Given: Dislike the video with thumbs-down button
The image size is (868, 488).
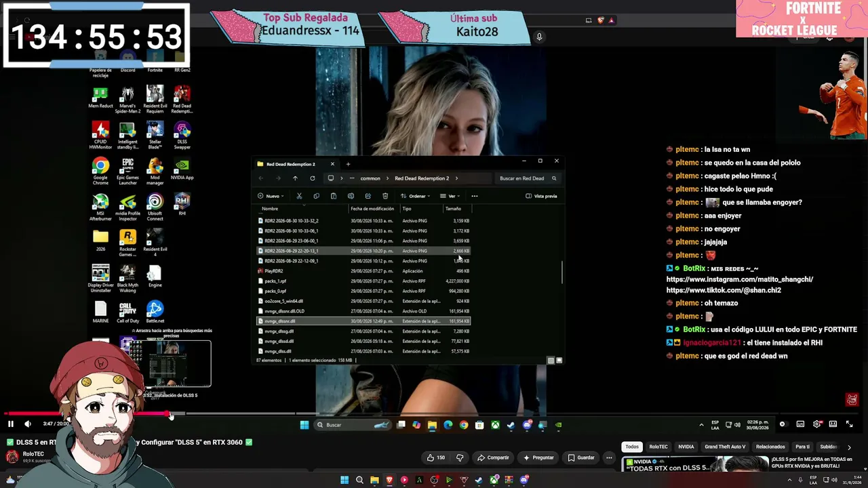Looking at the screenshot, I should pyautogui.click(x=460, y=457).
